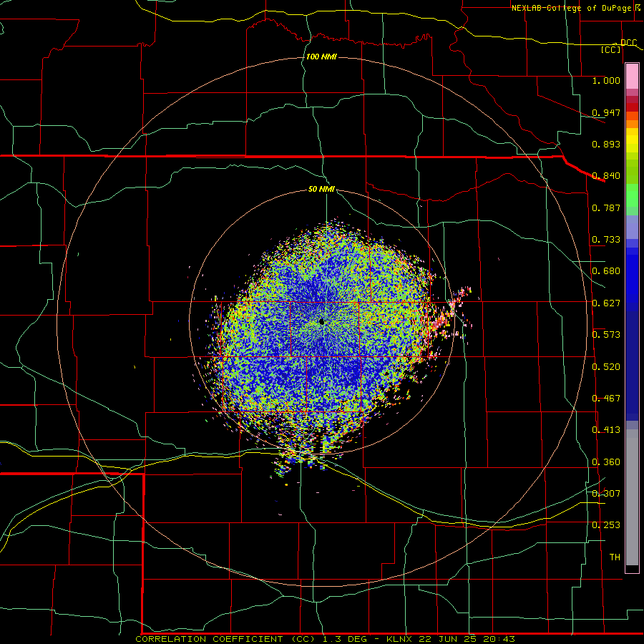Select the 0.733 scale value
The image size is (644, 644).
pos(606,240)
